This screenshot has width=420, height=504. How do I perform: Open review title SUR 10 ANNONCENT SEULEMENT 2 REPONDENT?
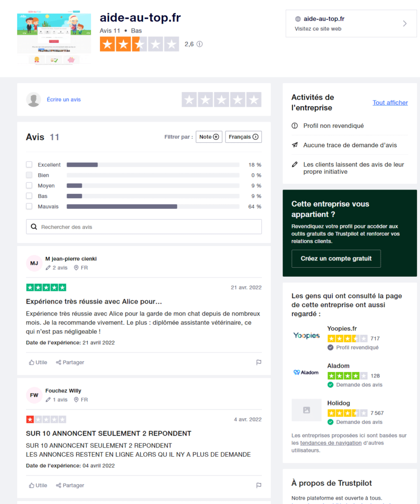tap(109, 434)
